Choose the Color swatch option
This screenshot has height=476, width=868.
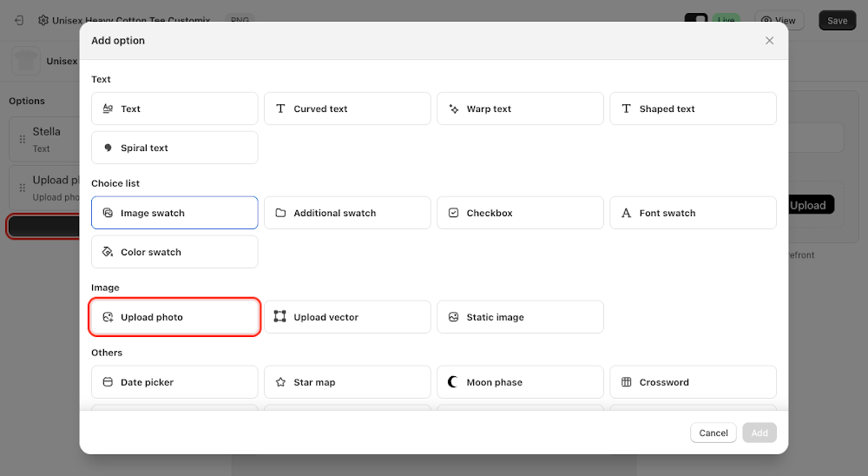pos(174,252)
